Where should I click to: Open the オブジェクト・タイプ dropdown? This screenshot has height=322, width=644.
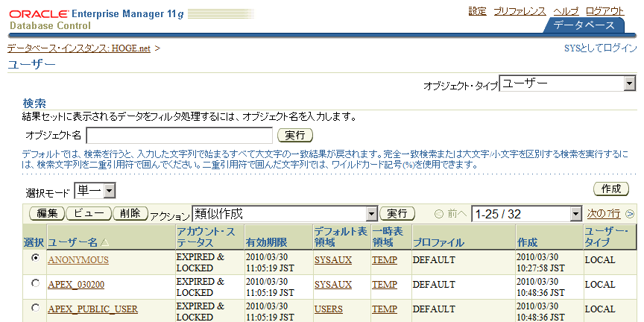coord(628,84)
